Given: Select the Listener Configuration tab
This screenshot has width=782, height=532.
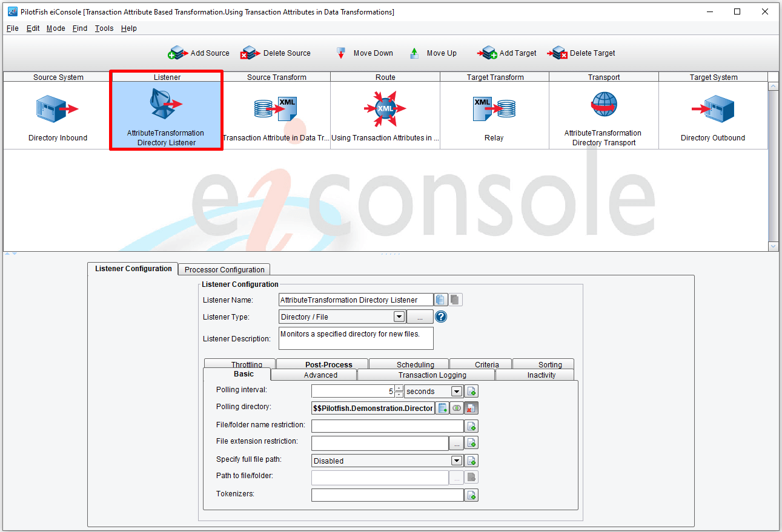Looking at the screenshot, I should [133, 269].
